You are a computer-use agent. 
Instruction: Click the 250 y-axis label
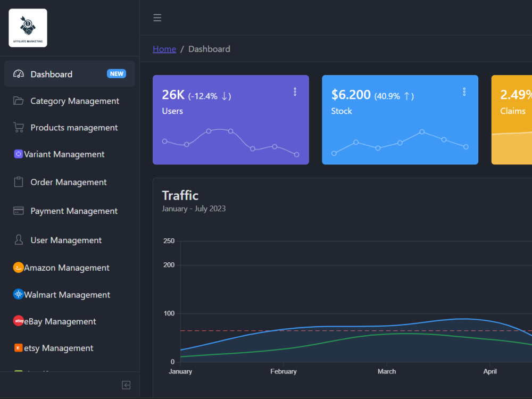tap(169, 241)
